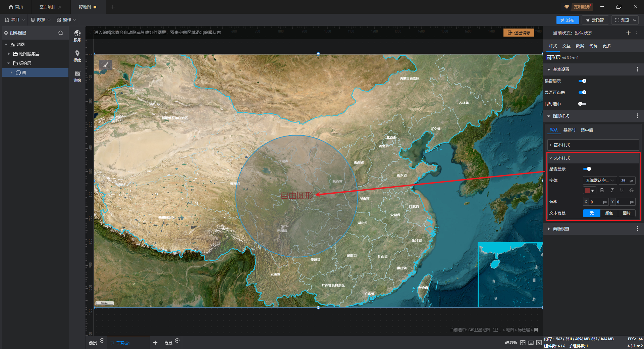The height and width of the screenshot is (349, 644).
Task: Select the 地图 root layer icon
Action: 13,44
